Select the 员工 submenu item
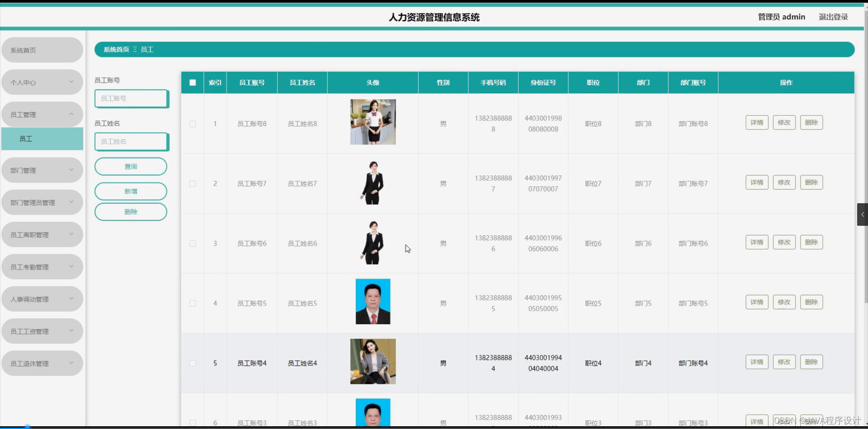This screenshot has width=868, height=429. pos(42,139)
